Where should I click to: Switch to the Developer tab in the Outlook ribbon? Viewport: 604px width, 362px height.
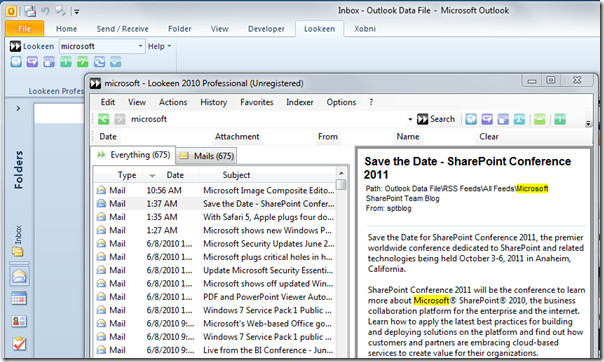coord(266,29)
